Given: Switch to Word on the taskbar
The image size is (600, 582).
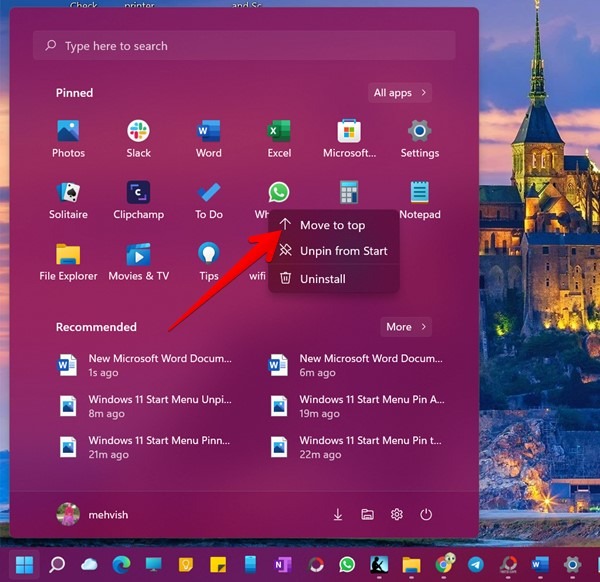Looking at the screenshot, I should click(x=540, y=565).
